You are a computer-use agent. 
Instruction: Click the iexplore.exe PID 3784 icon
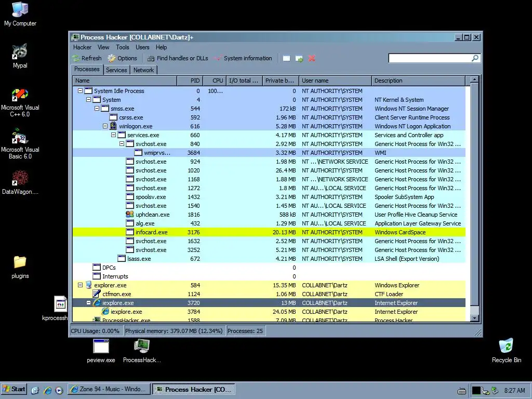coord(105,312)
